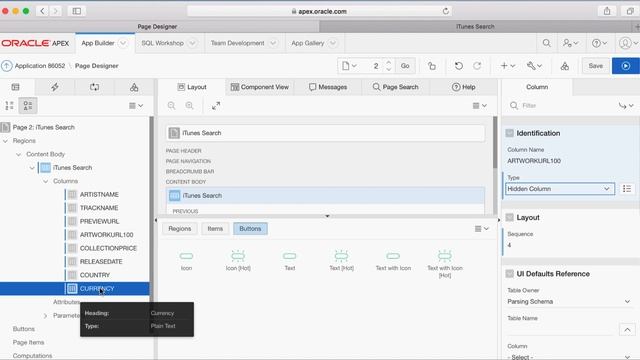Open the App Builder dropdown arrow
Screen dimensions: 640x360
123,43
